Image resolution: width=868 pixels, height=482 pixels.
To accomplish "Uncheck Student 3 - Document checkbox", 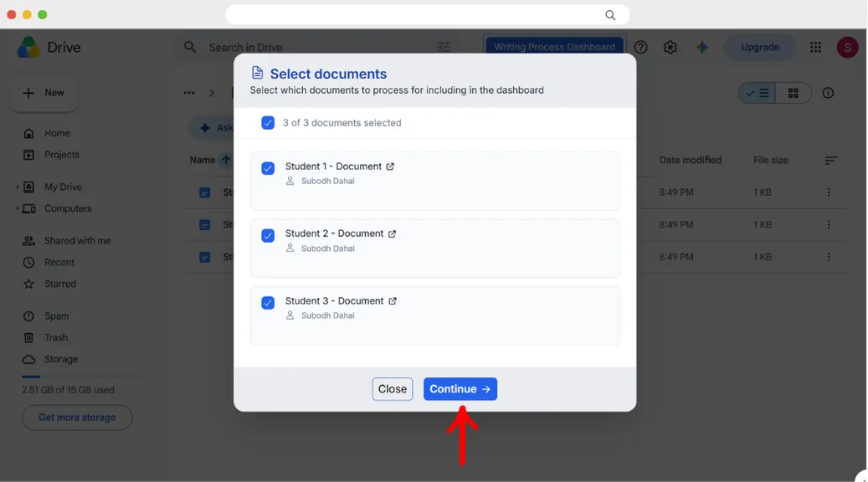I will (x=268, y=303).
